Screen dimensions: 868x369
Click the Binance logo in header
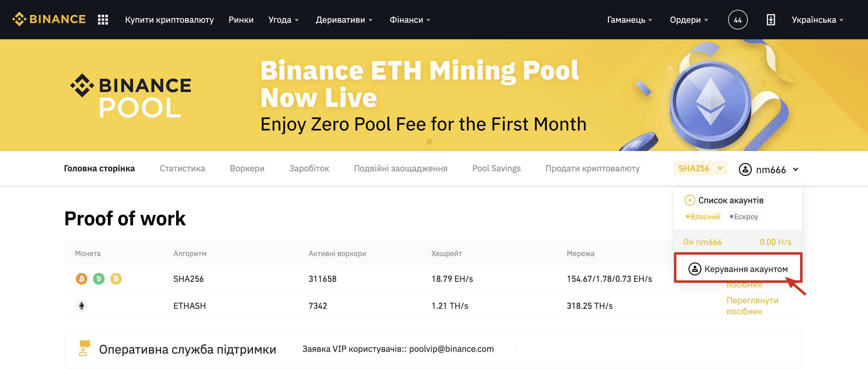pyautogui.click(x=49, y=19)
